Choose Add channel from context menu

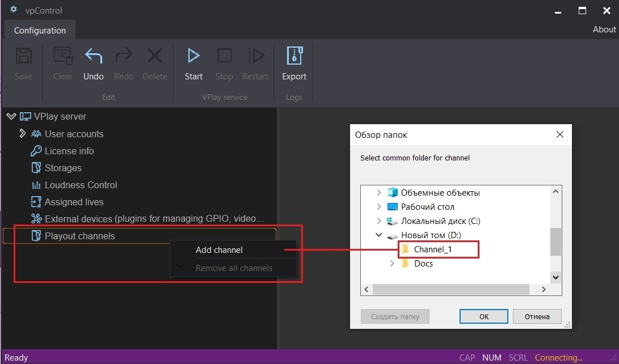[233, 249]
